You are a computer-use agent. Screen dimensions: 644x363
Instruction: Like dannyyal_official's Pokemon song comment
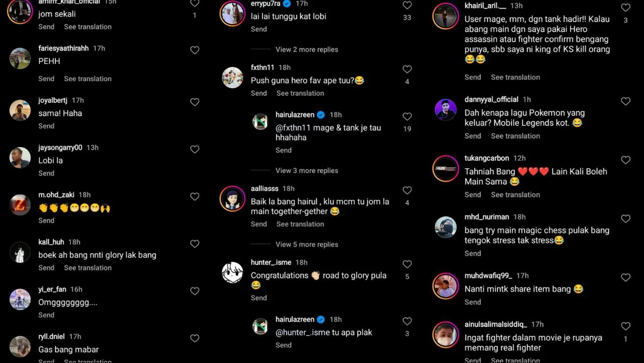point(625,101)
